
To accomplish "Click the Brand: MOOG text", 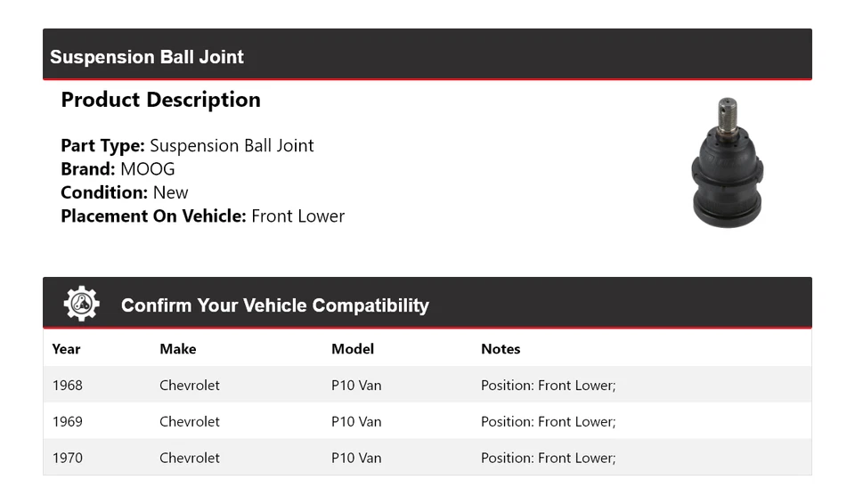I will coord(118,169).
